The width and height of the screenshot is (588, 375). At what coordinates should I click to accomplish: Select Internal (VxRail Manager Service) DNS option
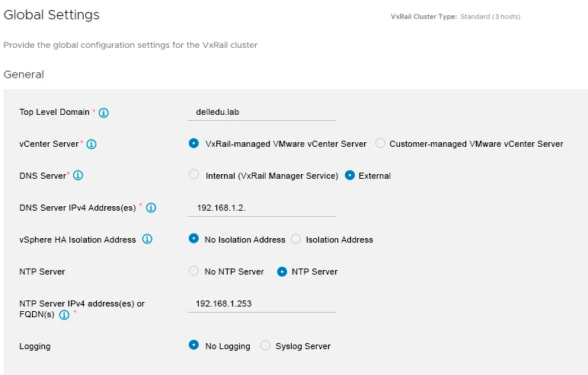(x=193, y=175)
